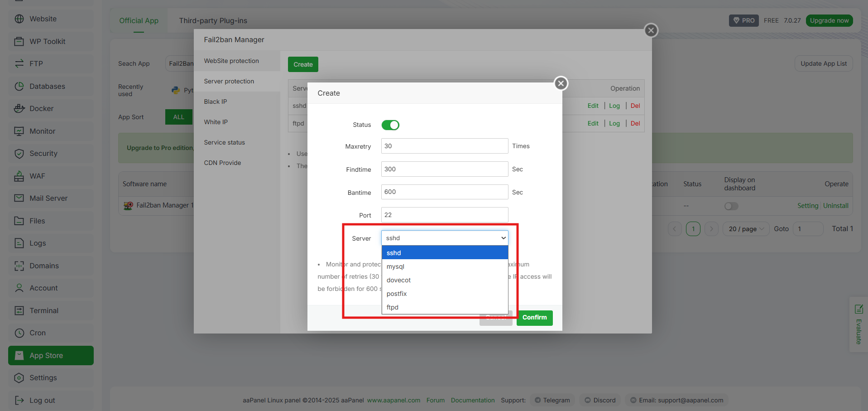Open the 20 / page dropdown
Image resolution: width=868 pixels, height=411 pixels.
[x=746, y=229]
